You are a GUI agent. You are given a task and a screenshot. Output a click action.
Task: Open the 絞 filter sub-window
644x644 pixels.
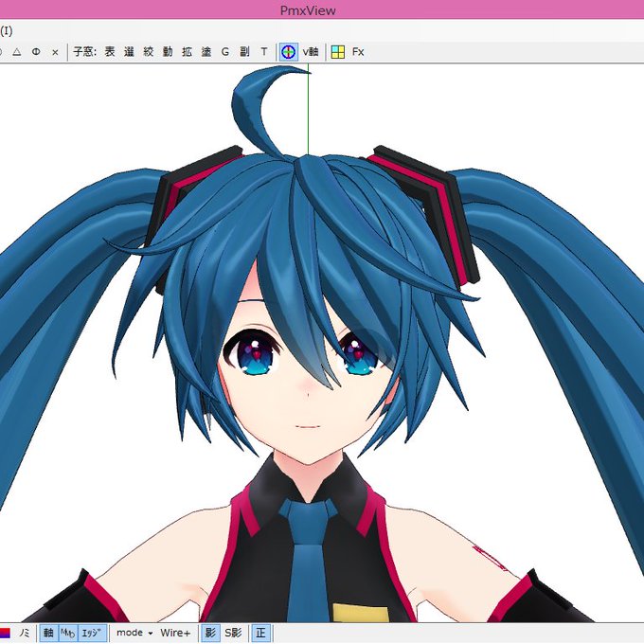coord(149,52)
